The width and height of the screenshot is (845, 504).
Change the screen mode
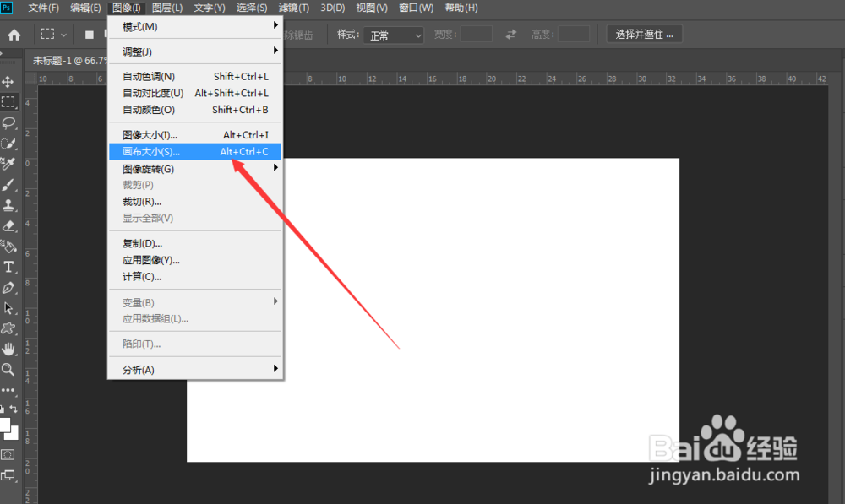click(x=8, y=475)
